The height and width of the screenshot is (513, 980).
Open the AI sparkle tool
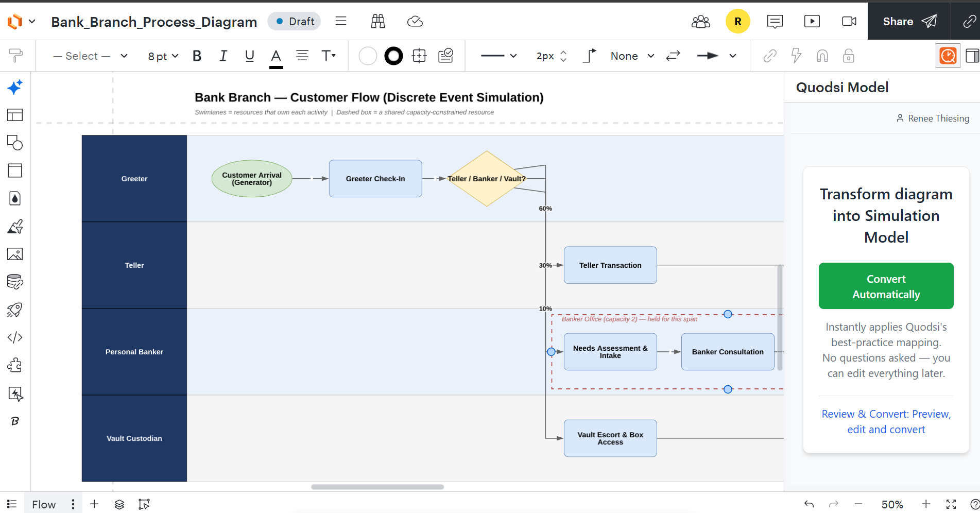(15, 87)
